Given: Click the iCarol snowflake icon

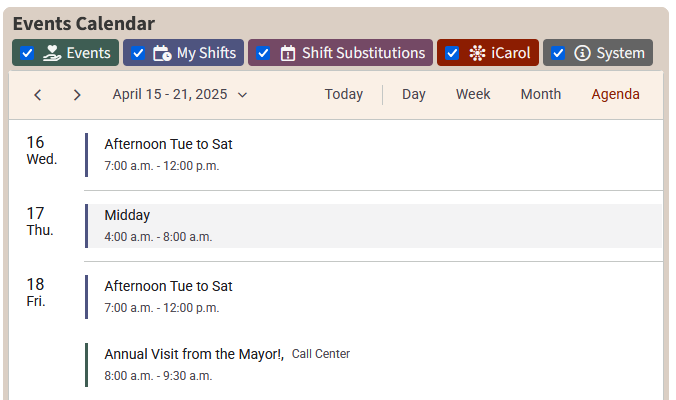Looking at the screenshot, I should tap(477, 53).
